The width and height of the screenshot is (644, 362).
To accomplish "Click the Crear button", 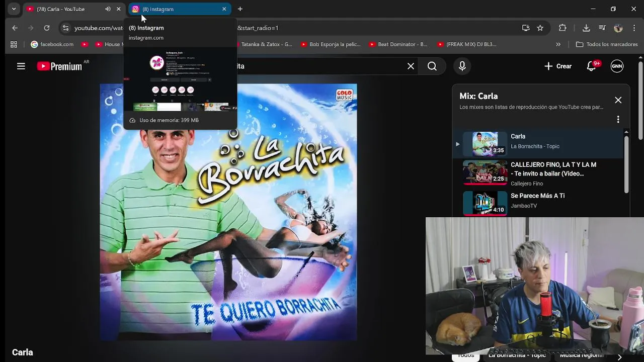I will pos(558,66).
